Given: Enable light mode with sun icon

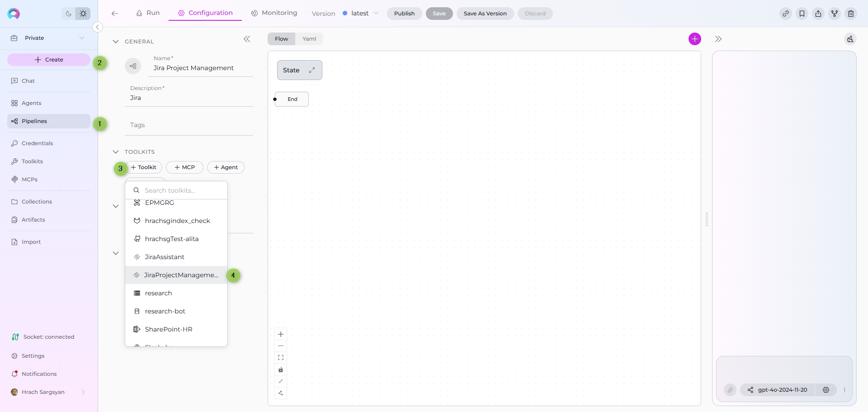Looking at the screenshot, I should pos(83,14).
